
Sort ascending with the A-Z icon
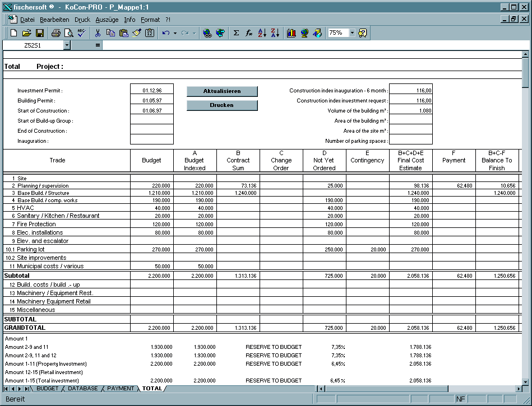click(262, 33)
